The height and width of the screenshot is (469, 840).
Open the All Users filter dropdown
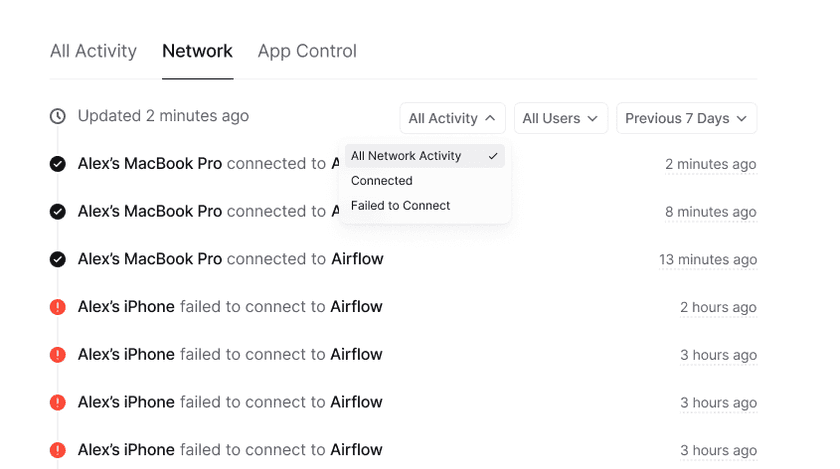[560, 118]
